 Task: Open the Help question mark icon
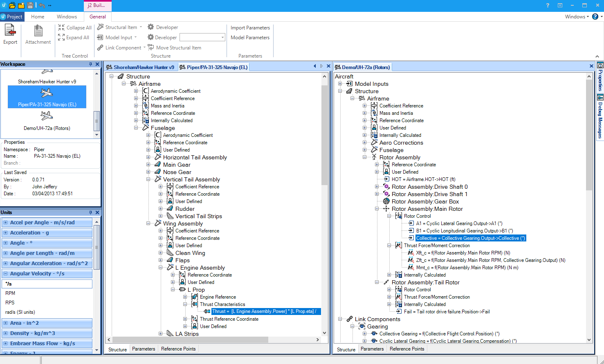click(548, 5)
